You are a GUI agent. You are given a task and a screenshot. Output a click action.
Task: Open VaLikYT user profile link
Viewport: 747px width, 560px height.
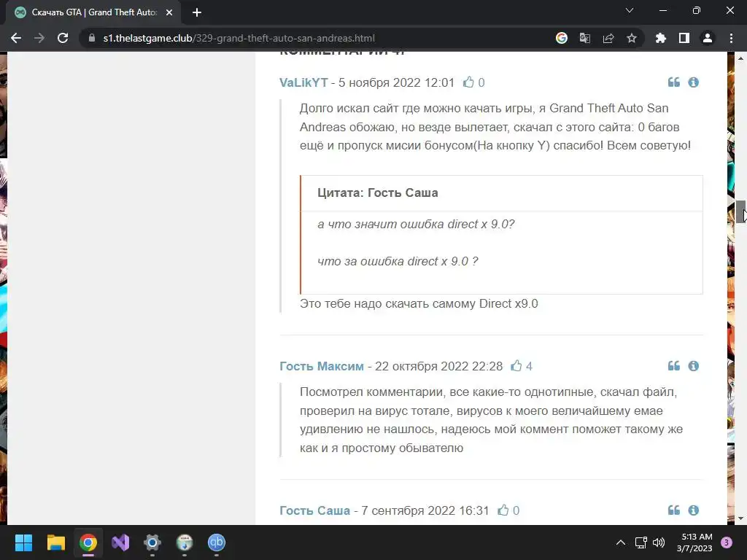pos(303,82)
